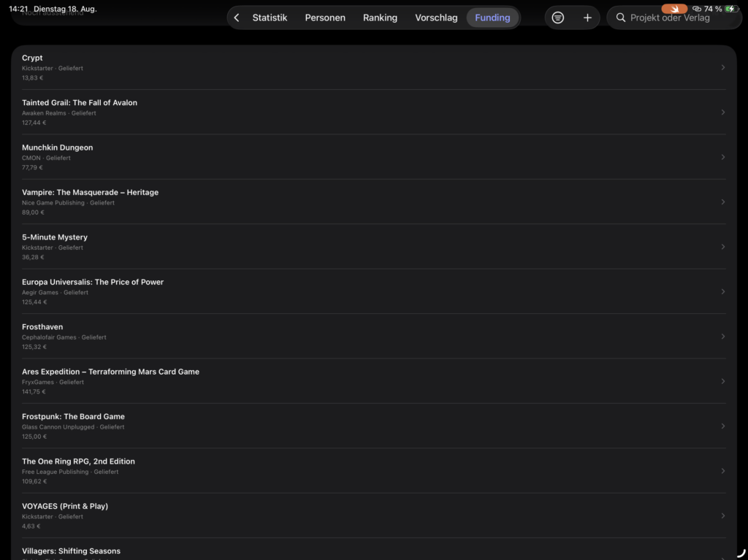Select the Funding tab
748x560 pixels.
[x=492, y=18]
